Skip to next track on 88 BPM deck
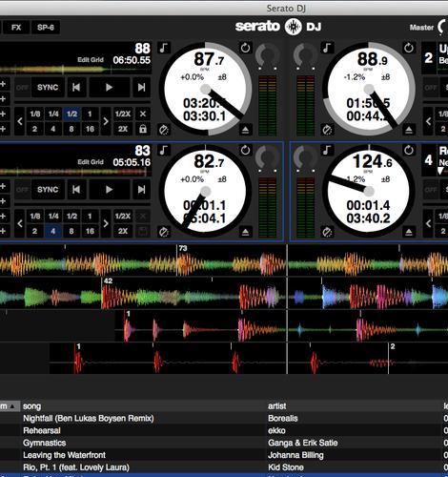This screenshot has height=477, width=448. click(141, 87)
